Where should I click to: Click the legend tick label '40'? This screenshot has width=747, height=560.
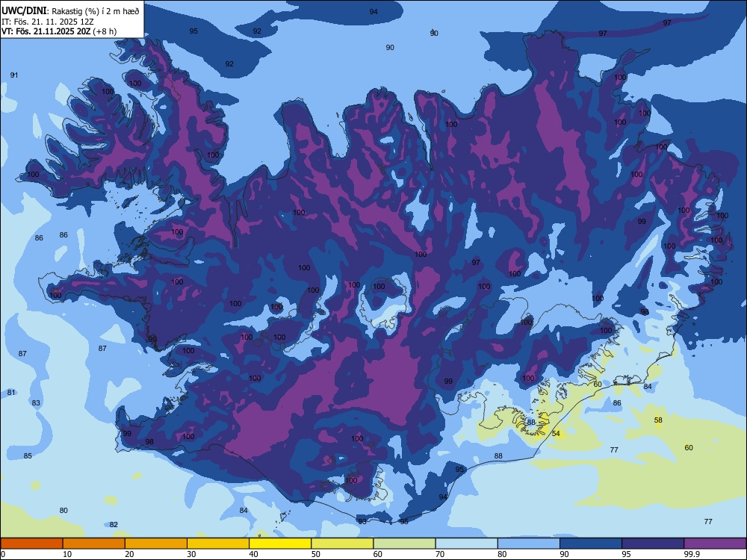pos(253,554)
